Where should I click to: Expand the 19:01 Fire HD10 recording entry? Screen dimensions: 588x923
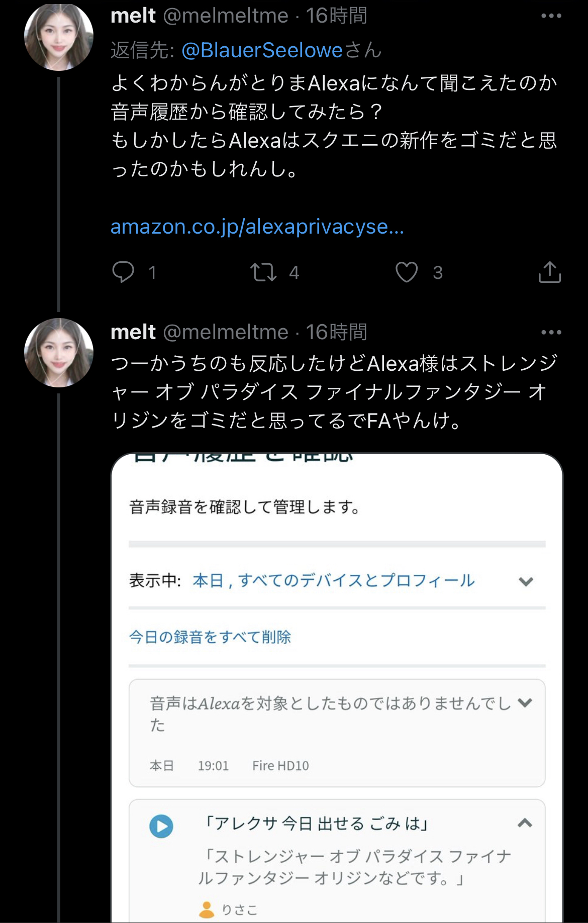(x=525, y=702)
